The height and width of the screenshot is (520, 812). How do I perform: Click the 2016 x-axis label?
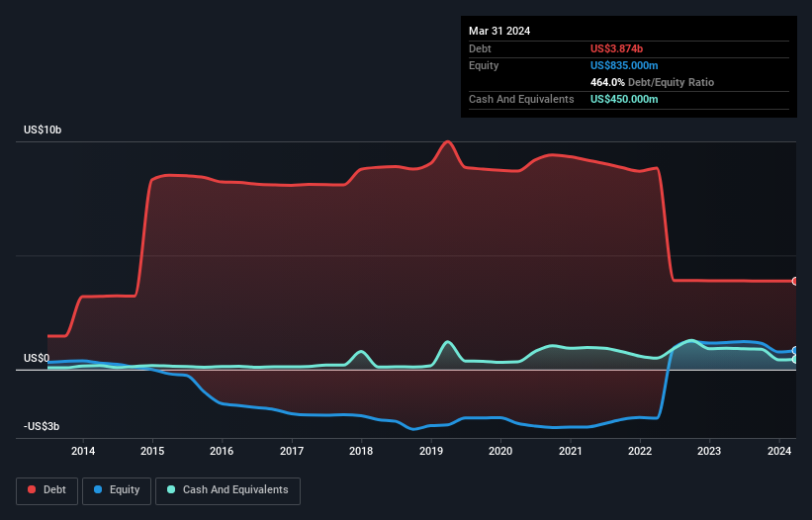click(x=222, y=451)
